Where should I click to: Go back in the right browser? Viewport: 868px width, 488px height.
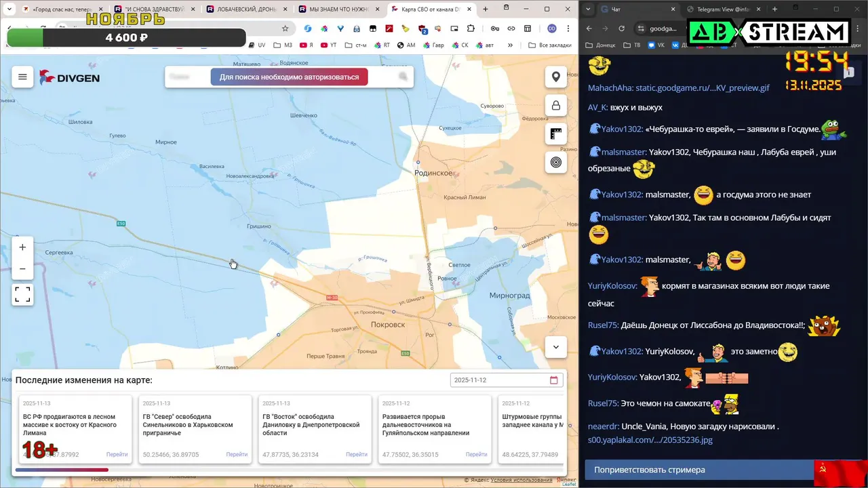click(589, 28)
